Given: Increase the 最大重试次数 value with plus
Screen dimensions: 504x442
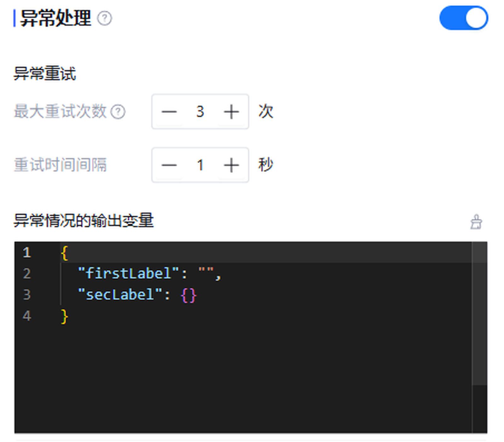Looking at the screenshot, I should (231, 112).
